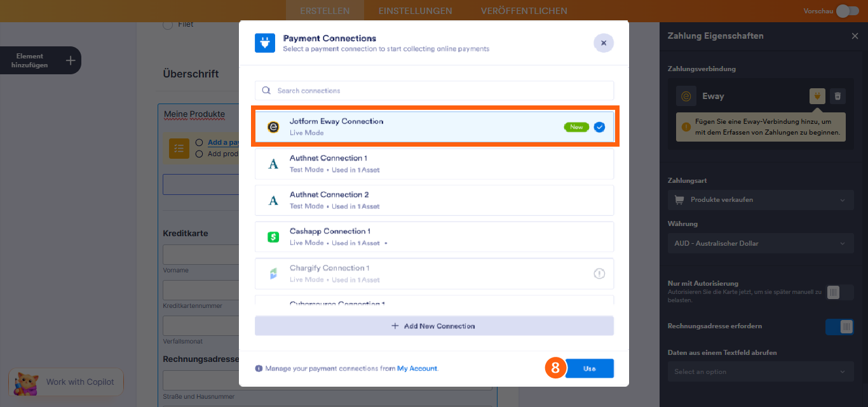868x407 pixels.
Task: Click the Search connections field
Action: (x=435, y=91)
